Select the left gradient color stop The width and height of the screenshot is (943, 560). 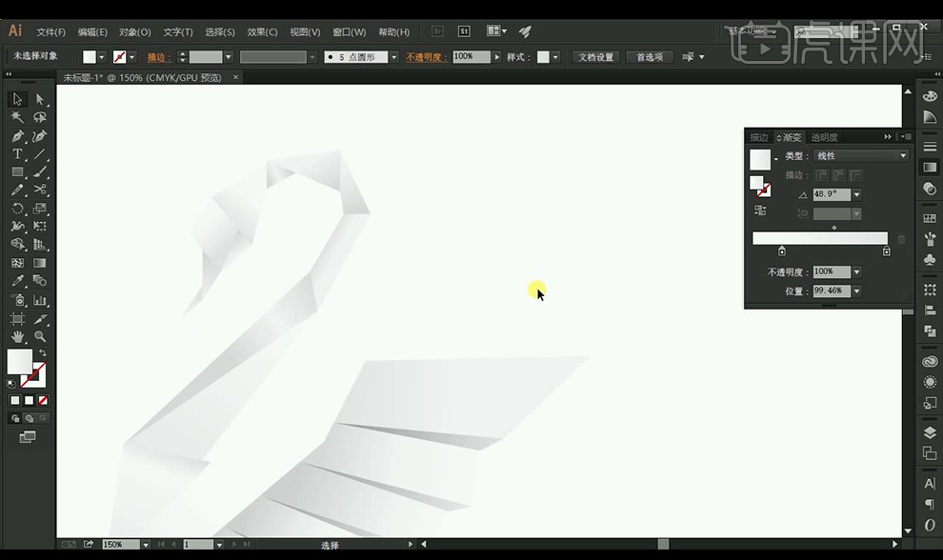782,250
